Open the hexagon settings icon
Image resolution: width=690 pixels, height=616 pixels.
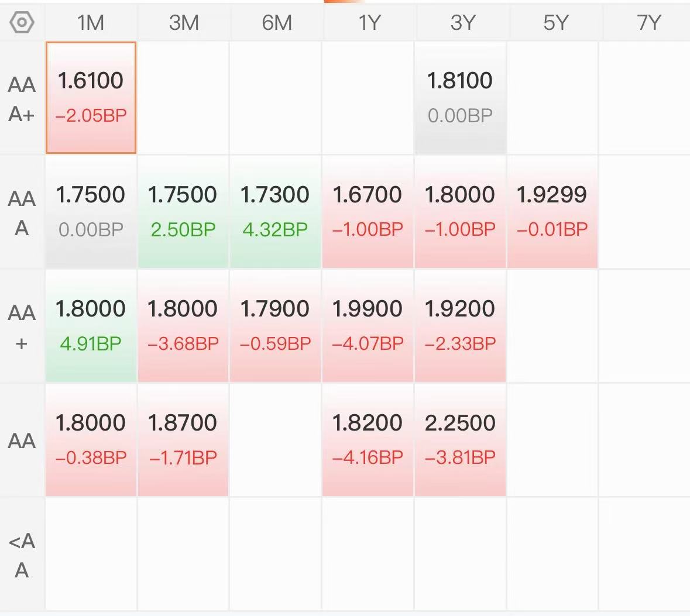[x=22, y=22]
